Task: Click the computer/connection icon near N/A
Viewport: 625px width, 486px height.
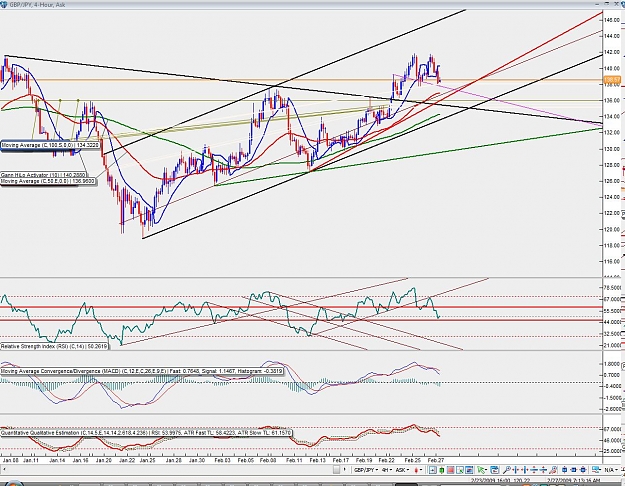Action: click(x=596, y=470)
